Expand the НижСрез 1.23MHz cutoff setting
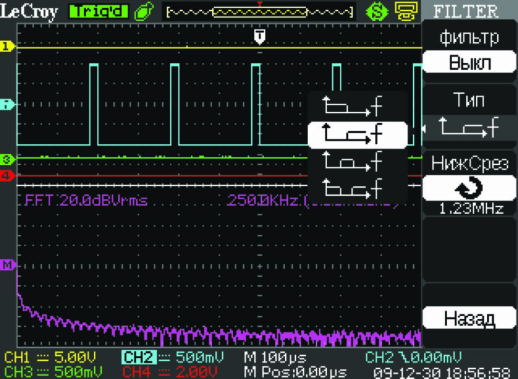518x379 pixels. 469,185
